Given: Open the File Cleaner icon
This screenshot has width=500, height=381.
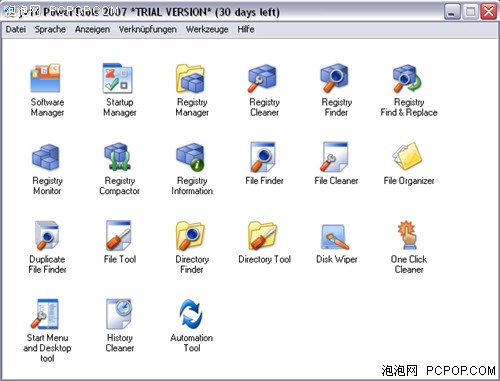Looking at the screenshot, I should tap(335, 157).
